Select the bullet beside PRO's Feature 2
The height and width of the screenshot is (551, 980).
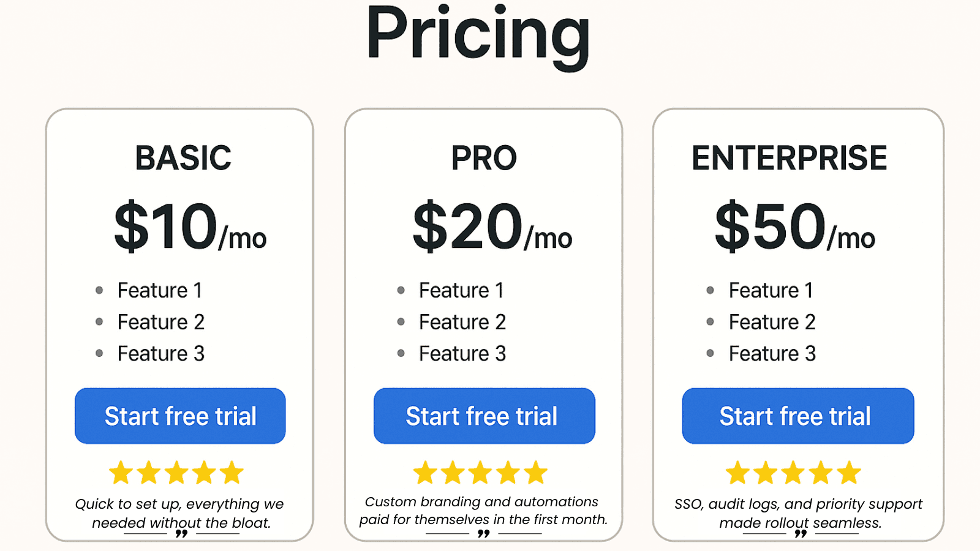click(x=401, y=323)
